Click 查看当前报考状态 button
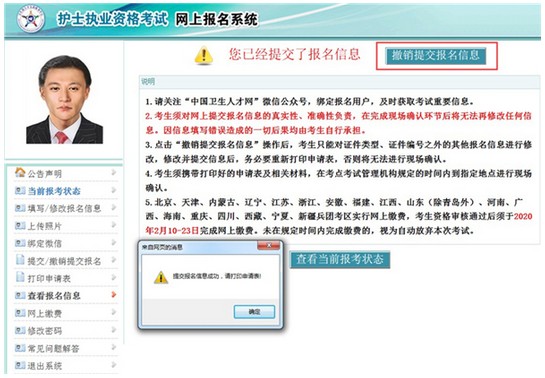 340,260
